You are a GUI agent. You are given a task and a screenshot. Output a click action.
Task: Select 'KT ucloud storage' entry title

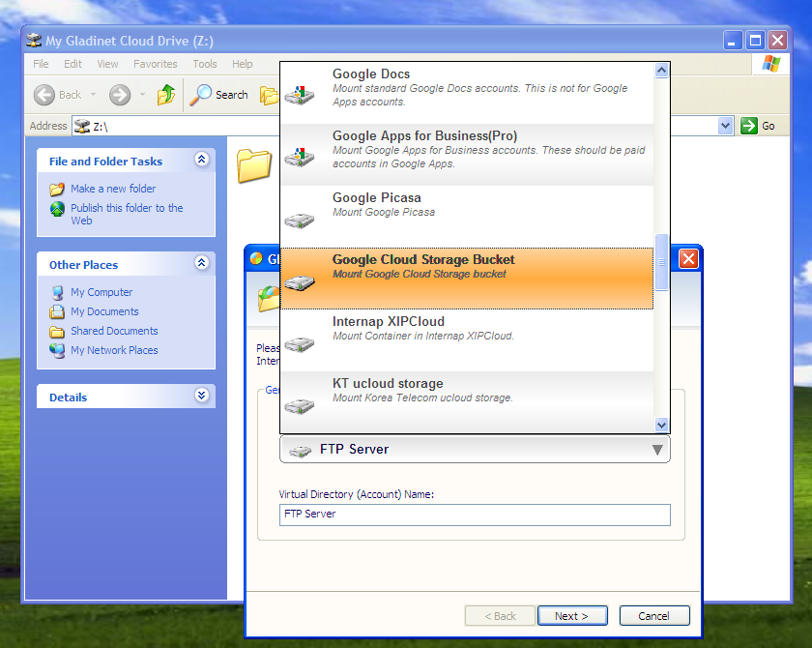click(x=388, y=383)
